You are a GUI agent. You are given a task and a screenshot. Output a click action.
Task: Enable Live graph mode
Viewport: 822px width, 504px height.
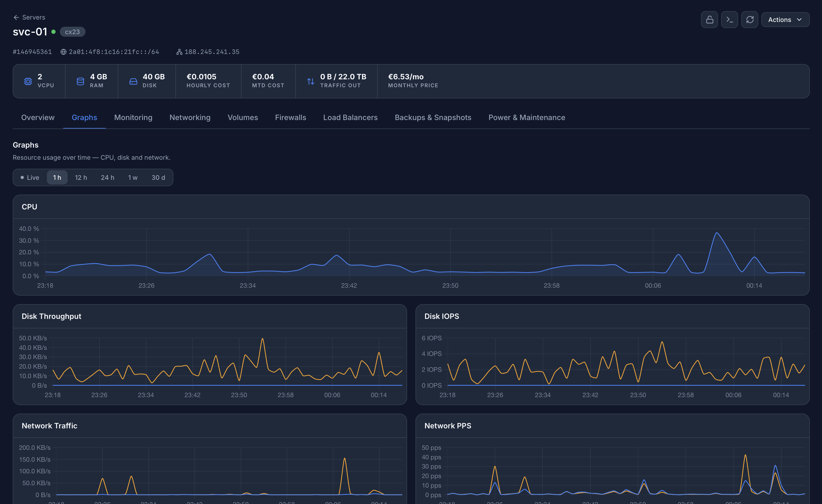(30, 177)
